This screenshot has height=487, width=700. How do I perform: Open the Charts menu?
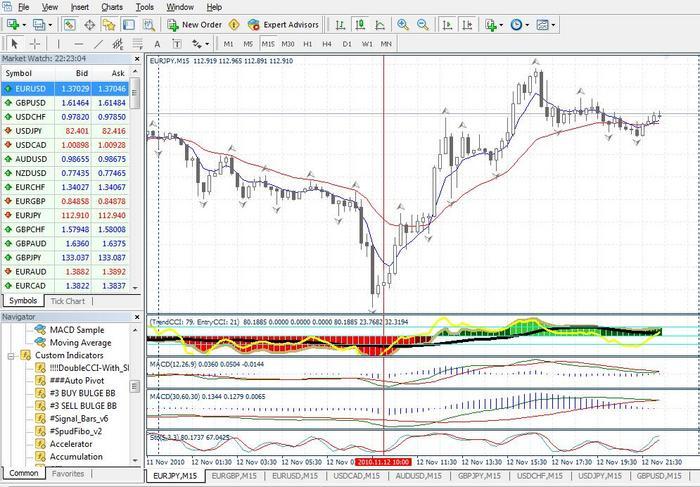pyautogui.click(x=112, y=7)
